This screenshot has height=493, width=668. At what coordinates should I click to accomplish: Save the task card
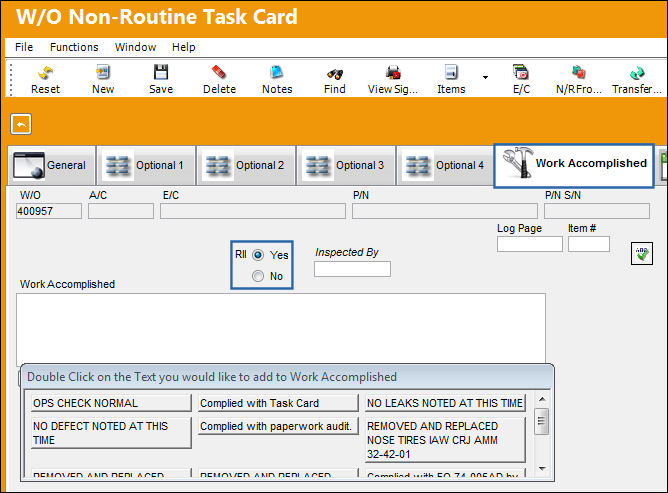pos(161,79)
